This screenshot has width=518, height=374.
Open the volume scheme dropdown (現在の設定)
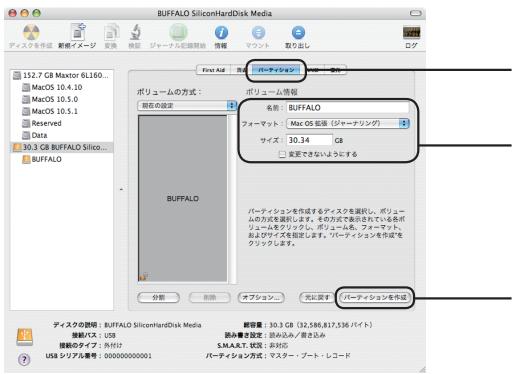(187, 106)
